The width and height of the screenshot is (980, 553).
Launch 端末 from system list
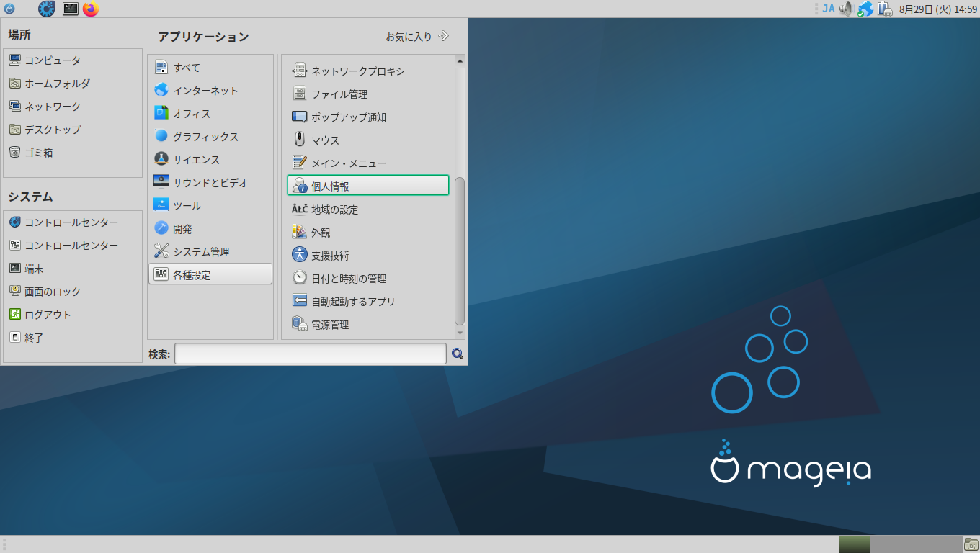72,269
